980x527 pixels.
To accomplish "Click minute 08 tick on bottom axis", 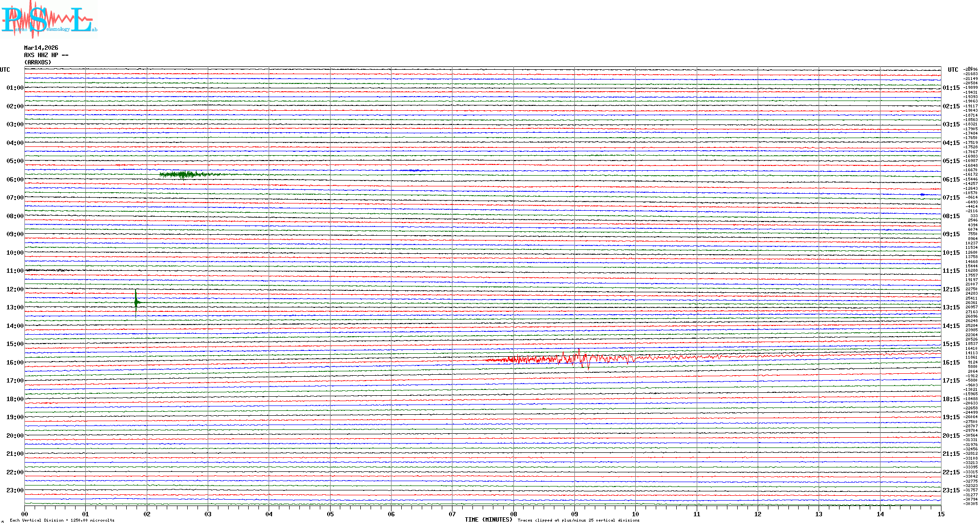I will tap(513, 514).
